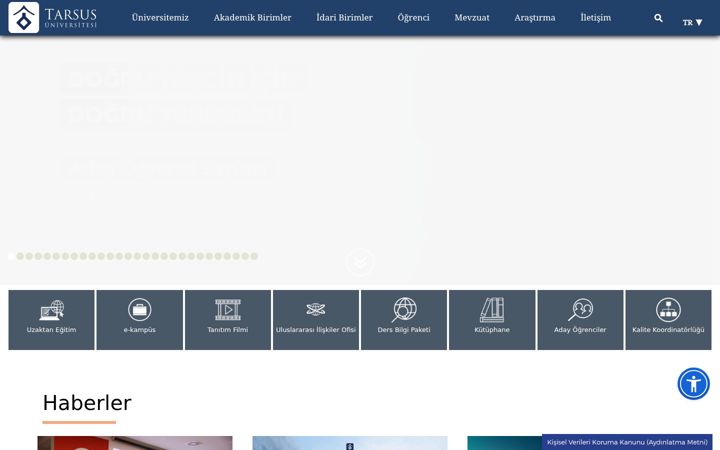Viewport: 720px width, 450px height.
Task: Open the Ders Bilgi Paketi tile
Action: coord(404,320)
